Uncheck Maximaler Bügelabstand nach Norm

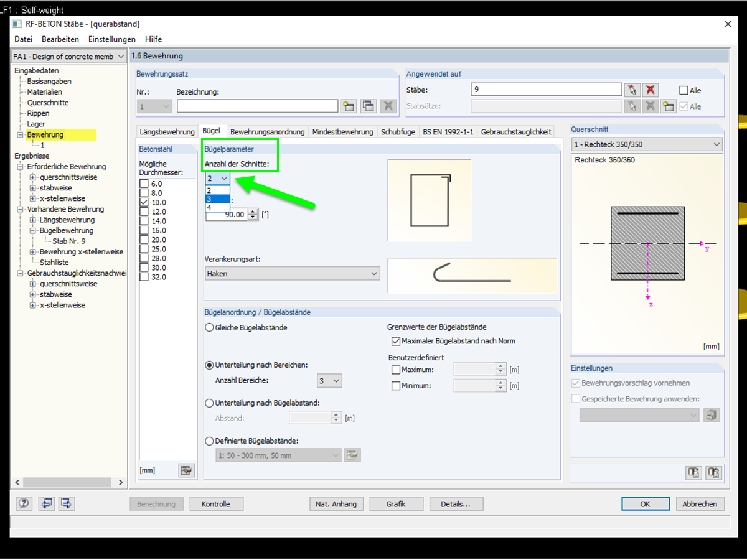click(x=396, y=341)
